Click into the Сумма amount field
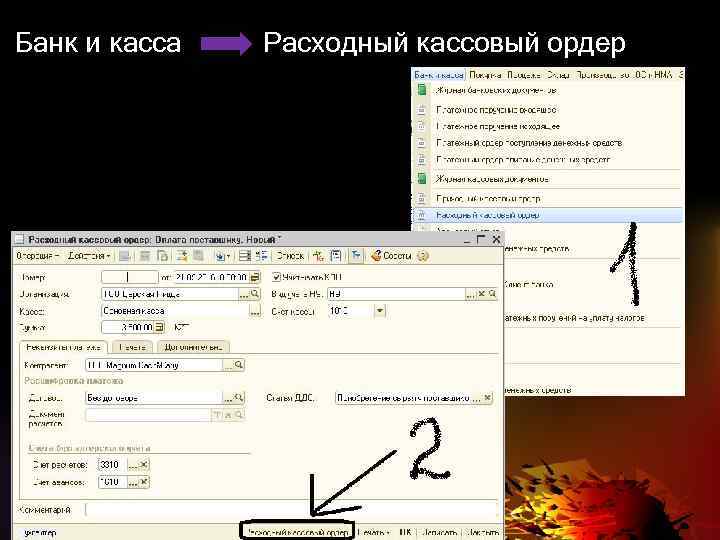 coord(128,327)
